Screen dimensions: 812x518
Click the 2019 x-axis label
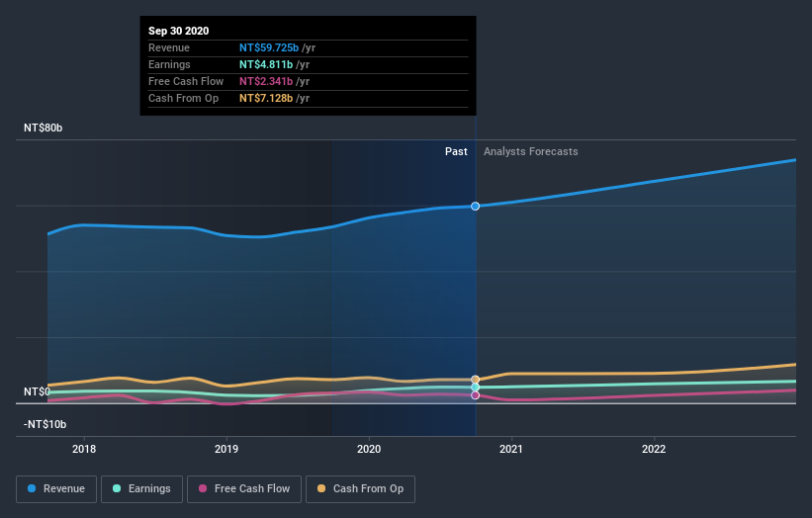(226, 449)
